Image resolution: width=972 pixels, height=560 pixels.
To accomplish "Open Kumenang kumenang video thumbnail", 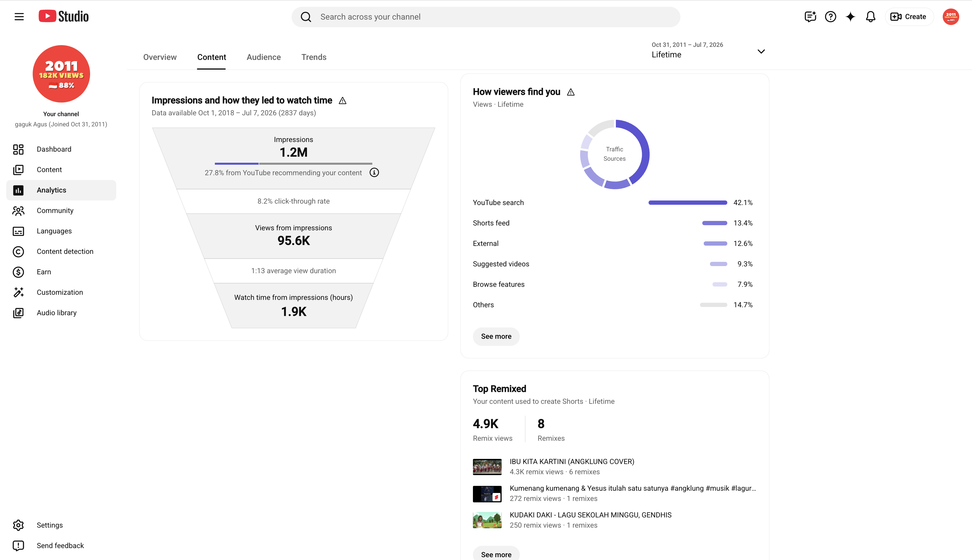I will 487,494.
